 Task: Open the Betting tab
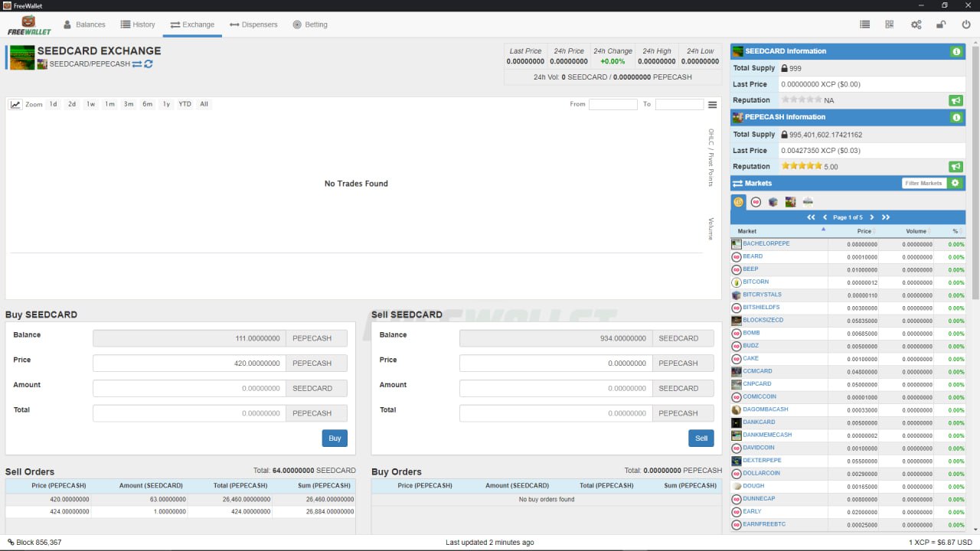point(310,24)
